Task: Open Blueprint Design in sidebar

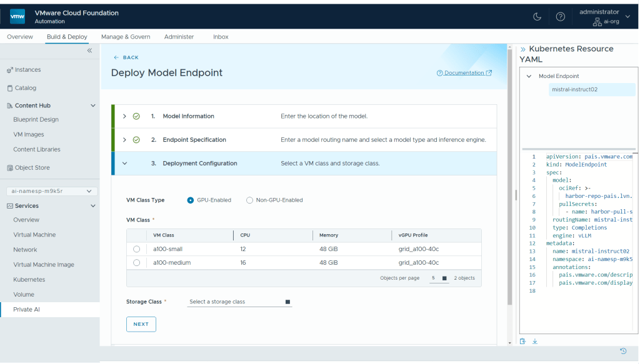Action: coord(36,120)
